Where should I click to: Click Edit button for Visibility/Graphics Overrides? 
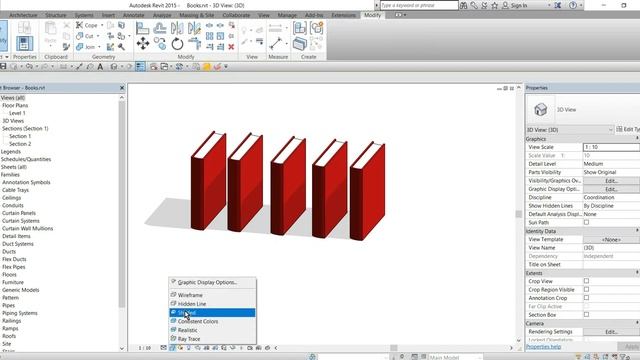pyautogui.click(x=611, y=180)
